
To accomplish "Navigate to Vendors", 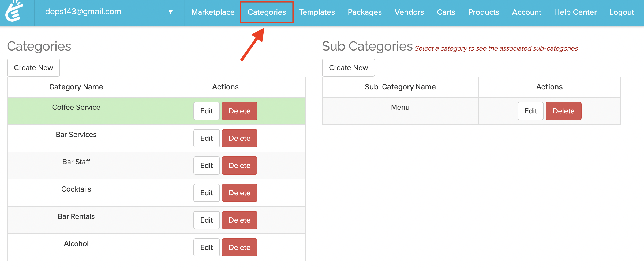I will tap(409, 12).
